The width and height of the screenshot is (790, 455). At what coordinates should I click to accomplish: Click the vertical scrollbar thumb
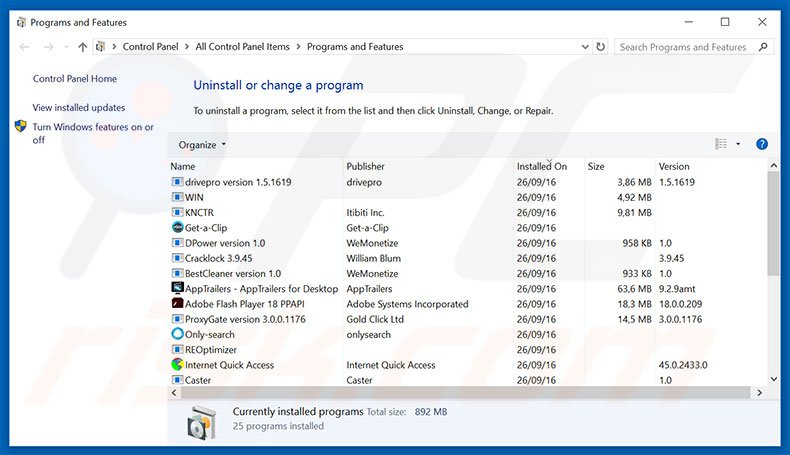[x=773, y=223]
